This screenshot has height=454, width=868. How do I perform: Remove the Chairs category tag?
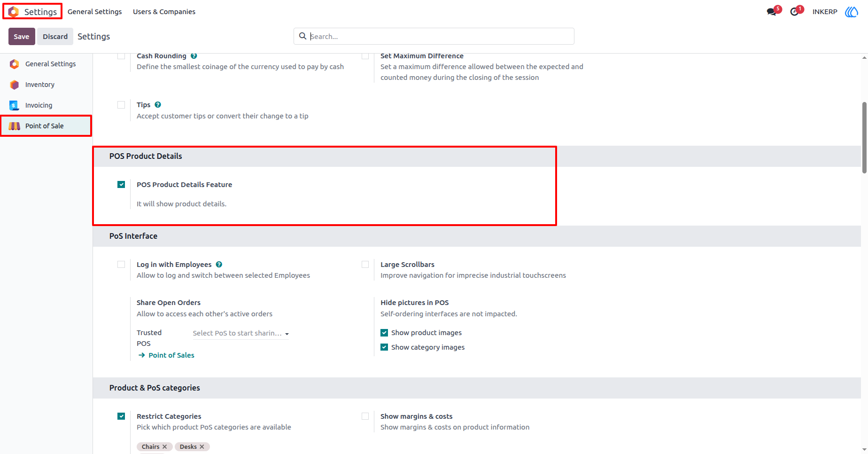point(165,447)
